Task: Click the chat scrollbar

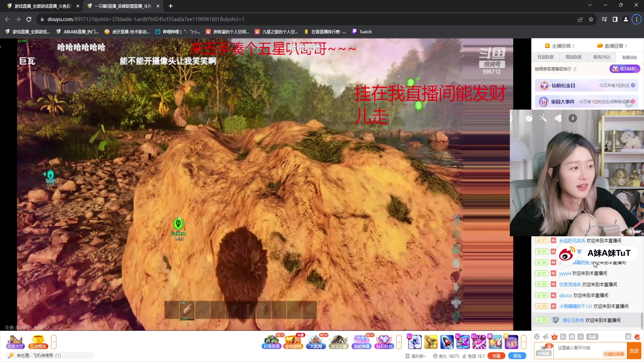Action: (x=642, y=321)
